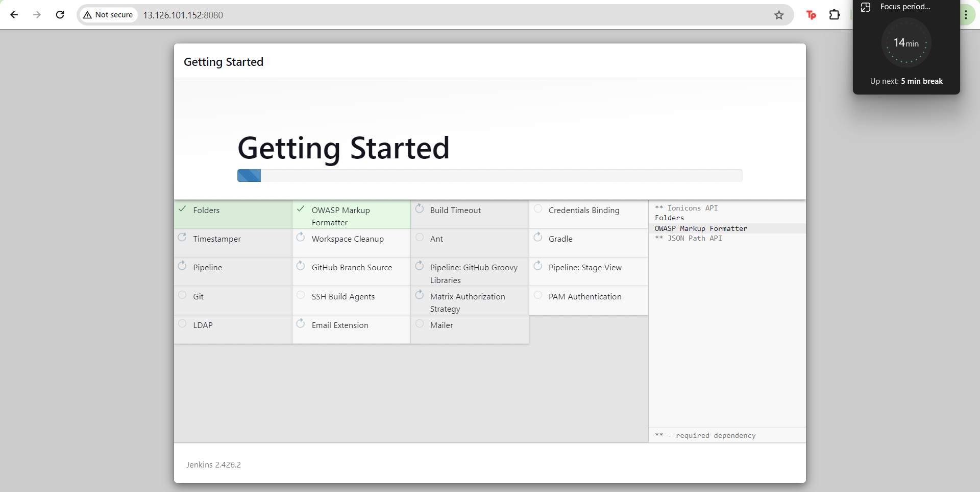
Task: Click OWASP Markup Formatter log entry
Action: pyautogui.click(x=701, y=228)
